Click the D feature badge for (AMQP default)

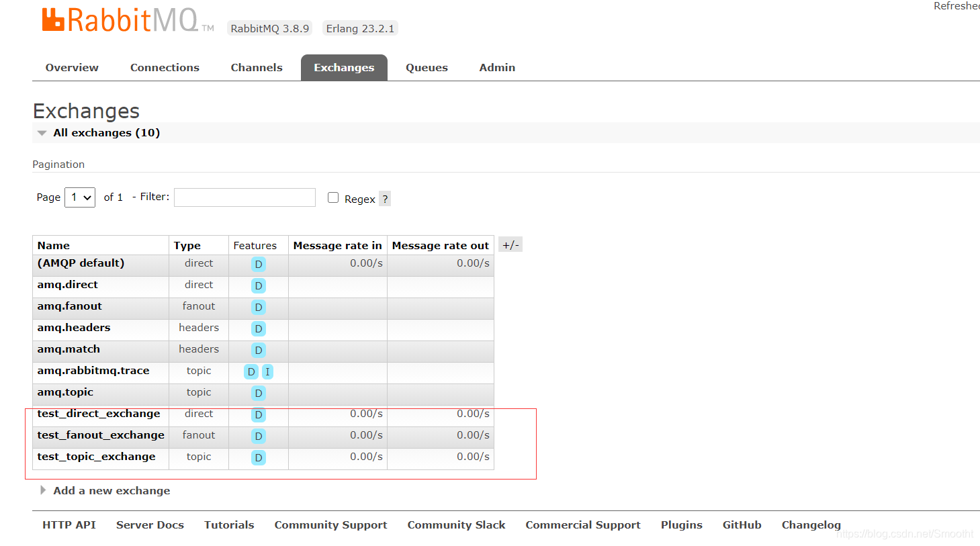pyautogui.click(x=259, y=265)
